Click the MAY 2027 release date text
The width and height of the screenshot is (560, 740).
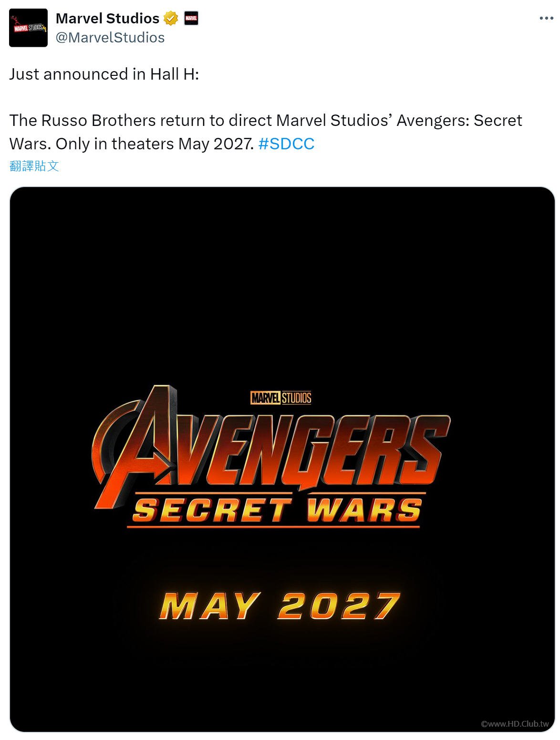coord(280,606)
